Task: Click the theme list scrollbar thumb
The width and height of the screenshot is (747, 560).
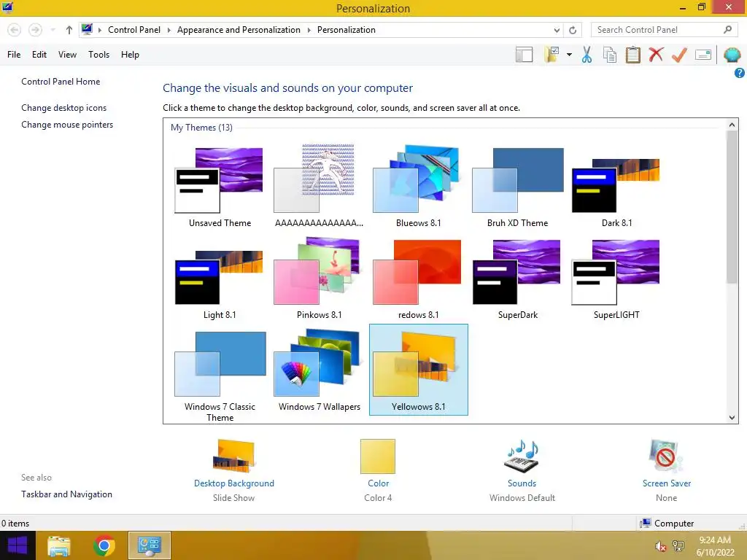Action: point(732,208)
